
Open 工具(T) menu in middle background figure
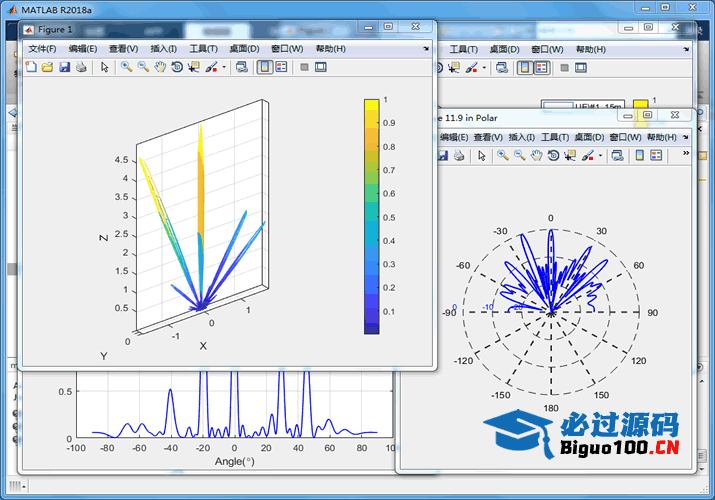(463, 50)
